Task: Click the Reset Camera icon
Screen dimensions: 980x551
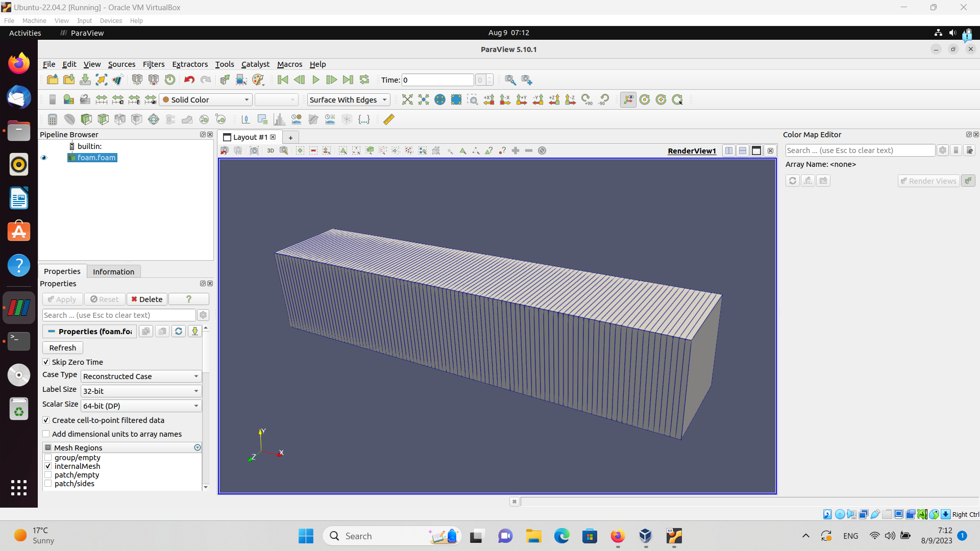Action: point(407,100)
